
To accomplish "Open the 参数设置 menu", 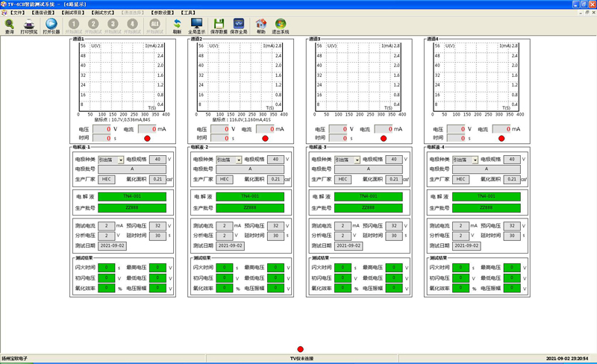I will click(x=162, y=13).
